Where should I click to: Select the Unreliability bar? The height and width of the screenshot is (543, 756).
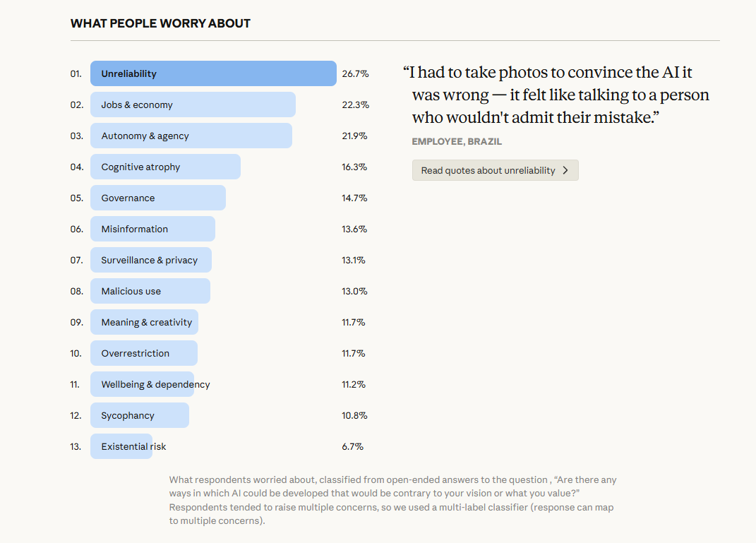click(x=213, y=73)
